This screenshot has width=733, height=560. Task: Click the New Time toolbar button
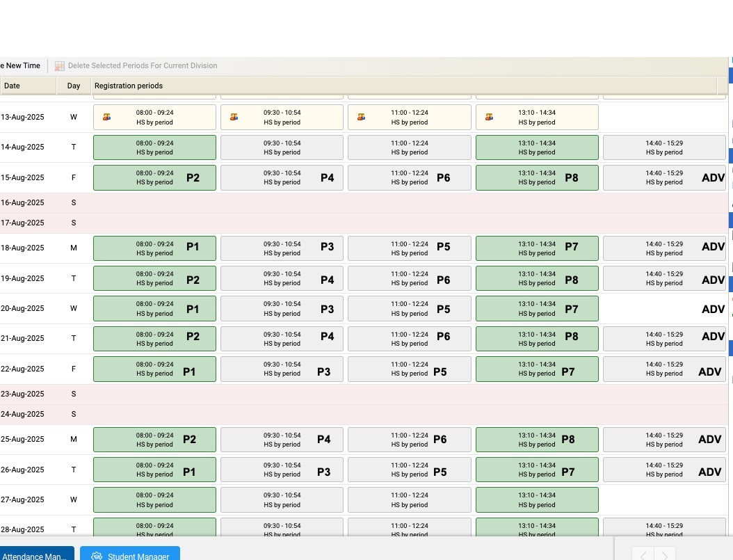(x=21, y=66)
